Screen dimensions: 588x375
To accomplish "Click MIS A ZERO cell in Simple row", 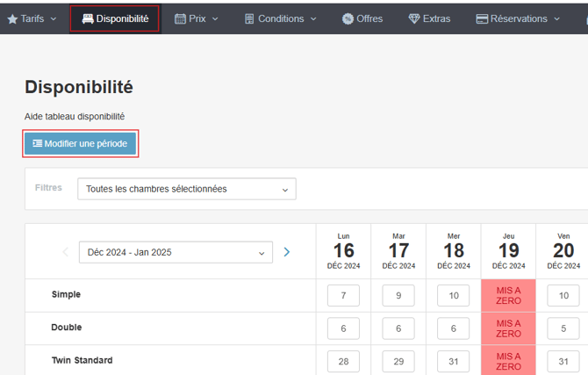I will [x=508, y=295].
